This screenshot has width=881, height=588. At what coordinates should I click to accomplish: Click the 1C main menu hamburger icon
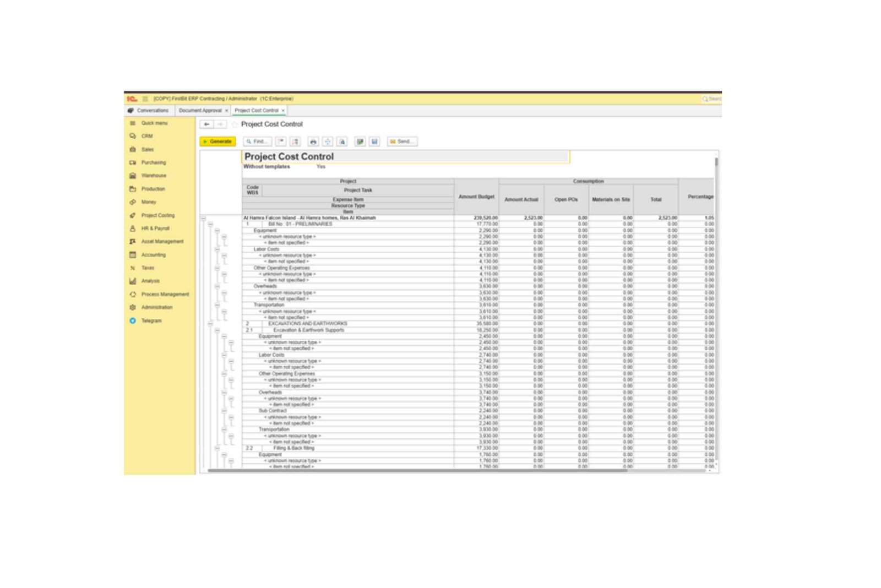[144, 99]
